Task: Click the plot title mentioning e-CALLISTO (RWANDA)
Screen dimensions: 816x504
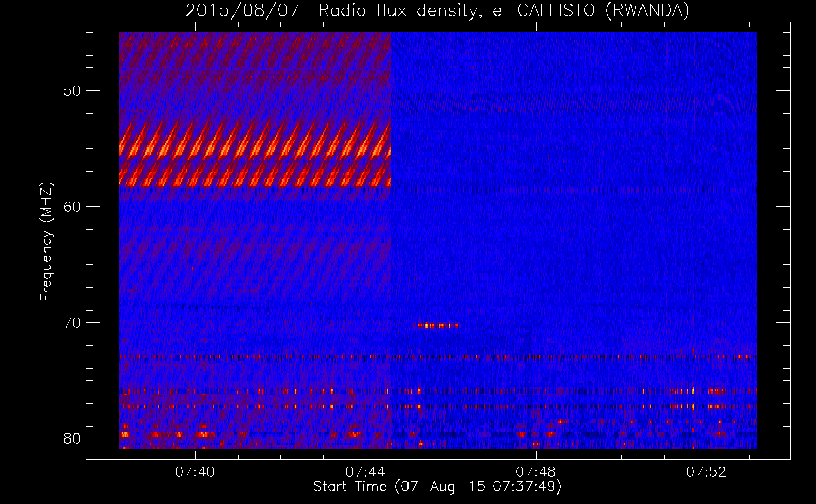Action: click(x=437, y=10)
